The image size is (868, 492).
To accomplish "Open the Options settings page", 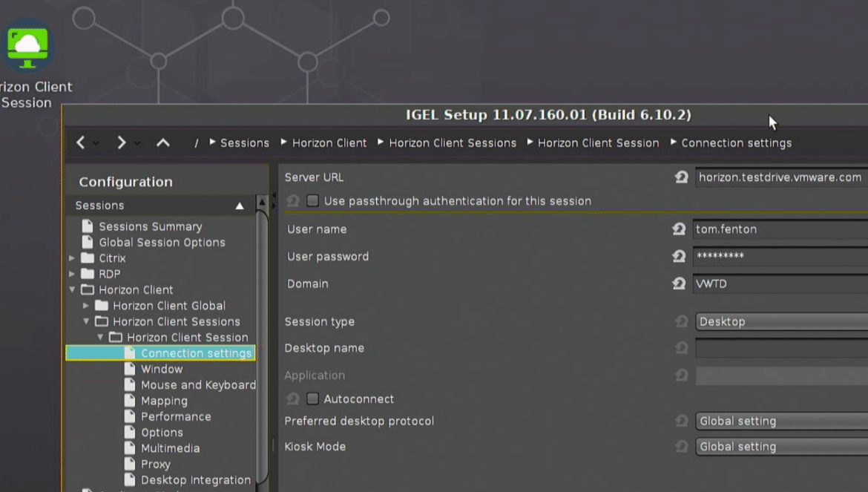I will tap(162, 432).
